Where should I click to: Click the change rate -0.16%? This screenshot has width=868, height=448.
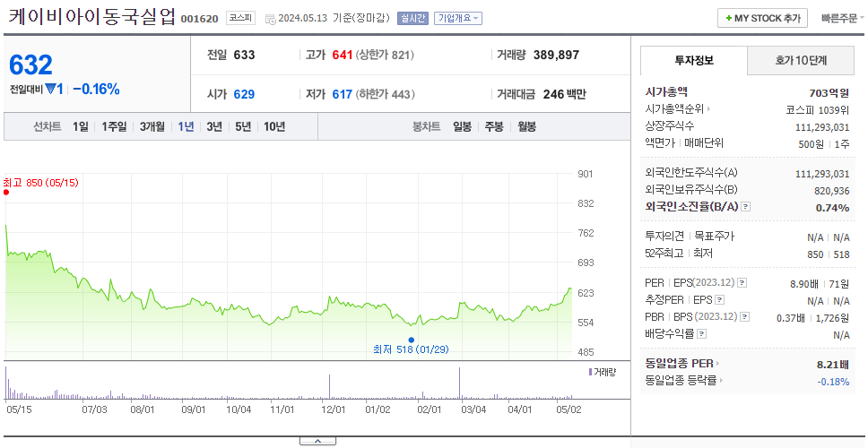coord(96,89)
